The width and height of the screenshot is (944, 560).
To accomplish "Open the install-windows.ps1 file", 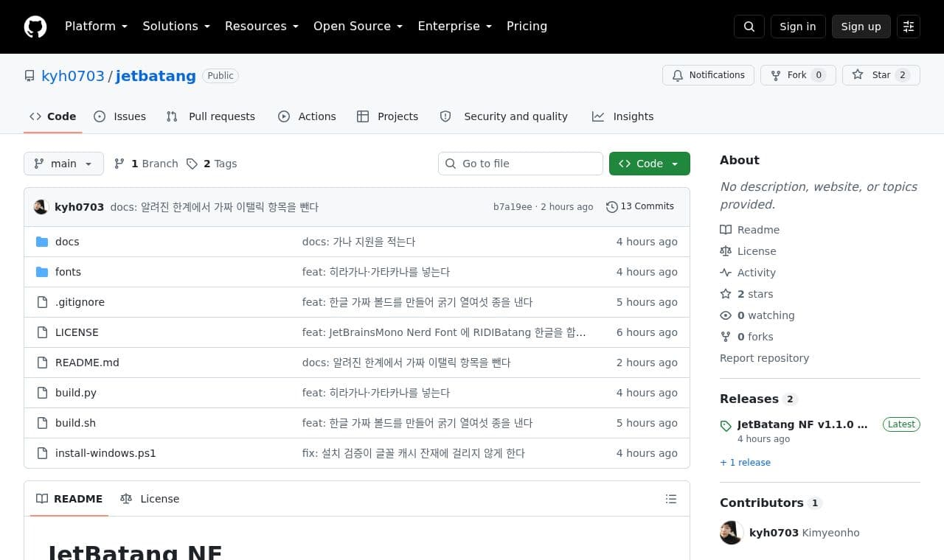I will point(105,453).
